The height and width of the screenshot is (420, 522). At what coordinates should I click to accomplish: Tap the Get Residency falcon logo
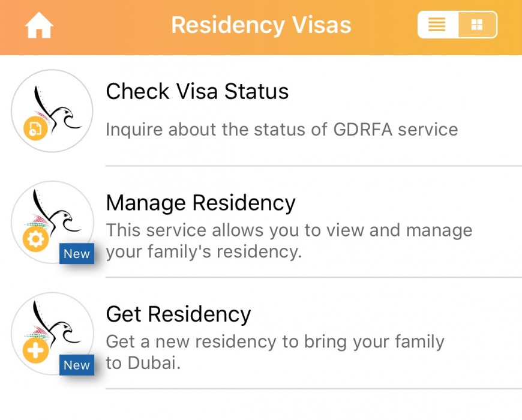coord(52,332)
